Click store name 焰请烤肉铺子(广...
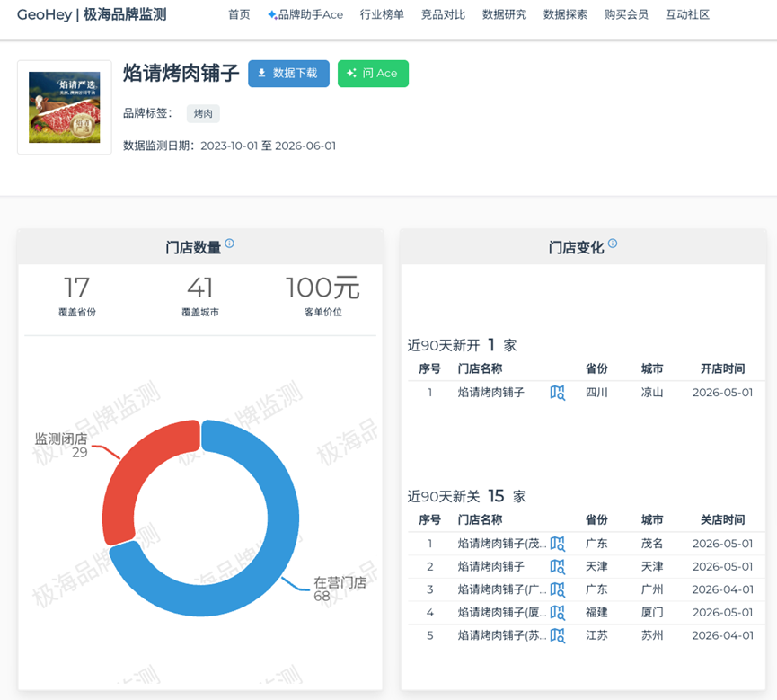The image size is (777, 700). pos(502,589)
